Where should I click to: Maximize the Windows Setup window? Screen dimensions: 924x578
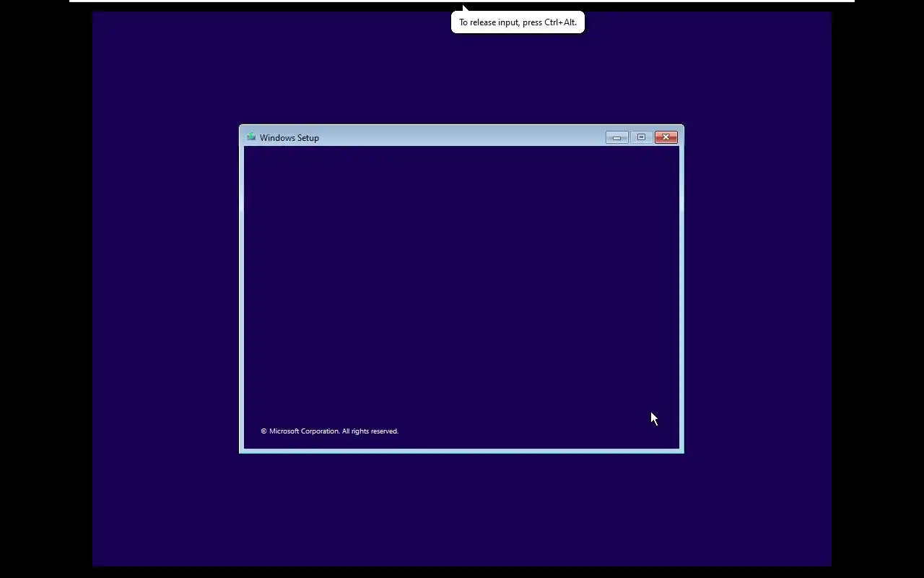coord(641,137)
